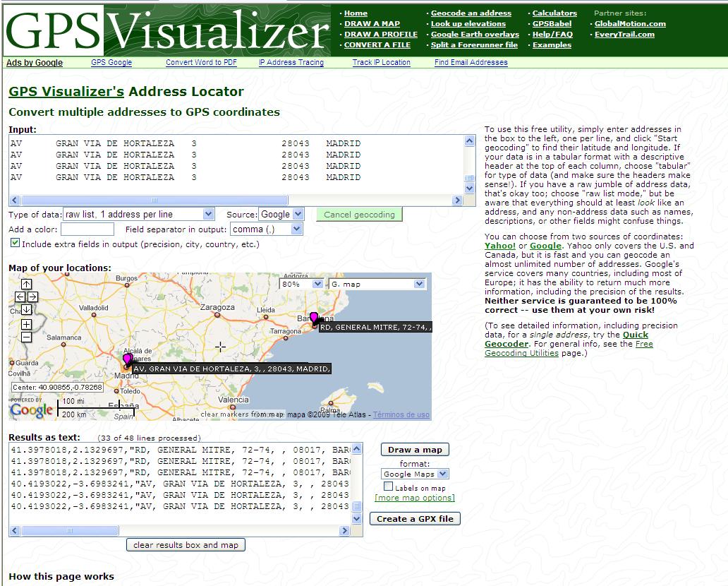This screenshot has width=728, height=586.
Task: Select the magenta marker at Madrid
Action: tap(127, 359)
